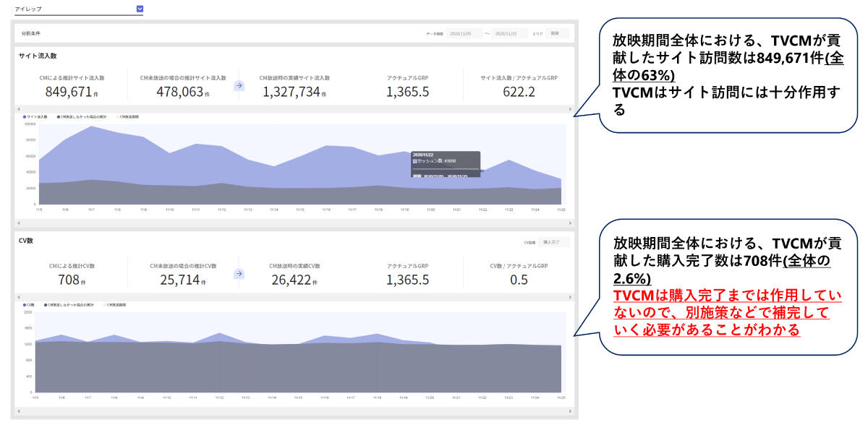Click the data period start date field

click(x=463, y=33)
